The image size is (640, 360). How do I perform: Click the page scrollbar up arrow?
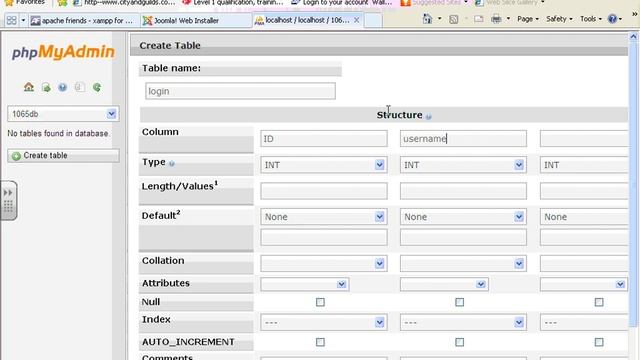633,37
